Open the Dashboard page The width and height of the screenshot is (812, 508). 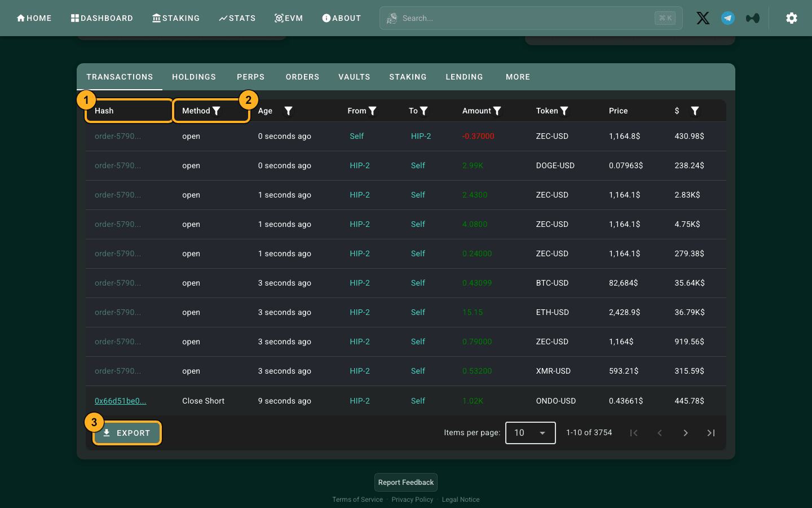click(102, 18)
